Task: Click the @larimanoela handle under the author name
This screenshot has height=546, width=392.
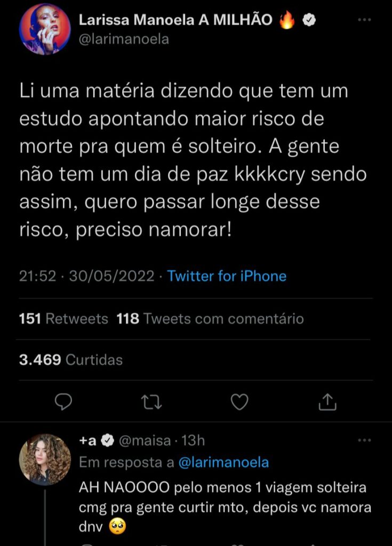Action: (x=124, y=39)
